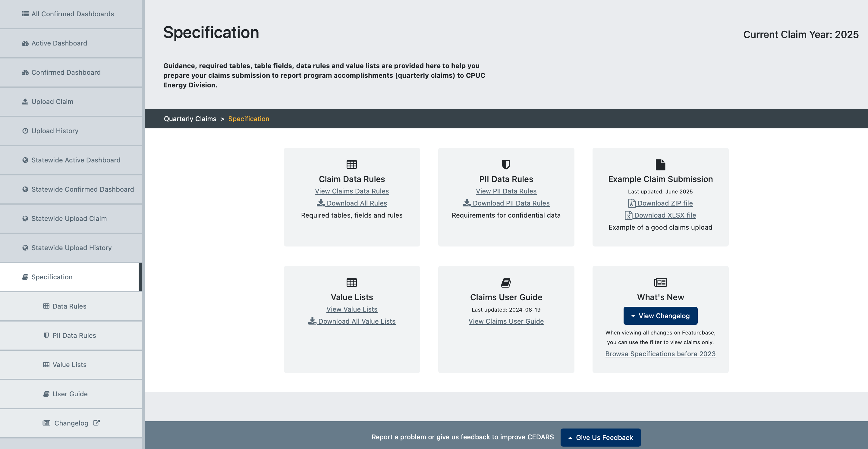
Task: Click Quarterly Claims in the breadcrumb
Action: (x=190, y=118)
